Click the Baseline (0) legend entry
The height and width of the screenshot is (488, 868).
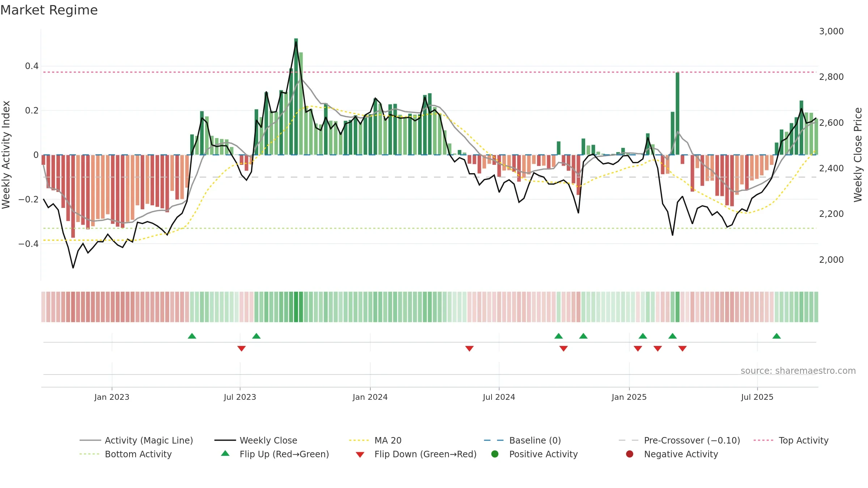522,440
